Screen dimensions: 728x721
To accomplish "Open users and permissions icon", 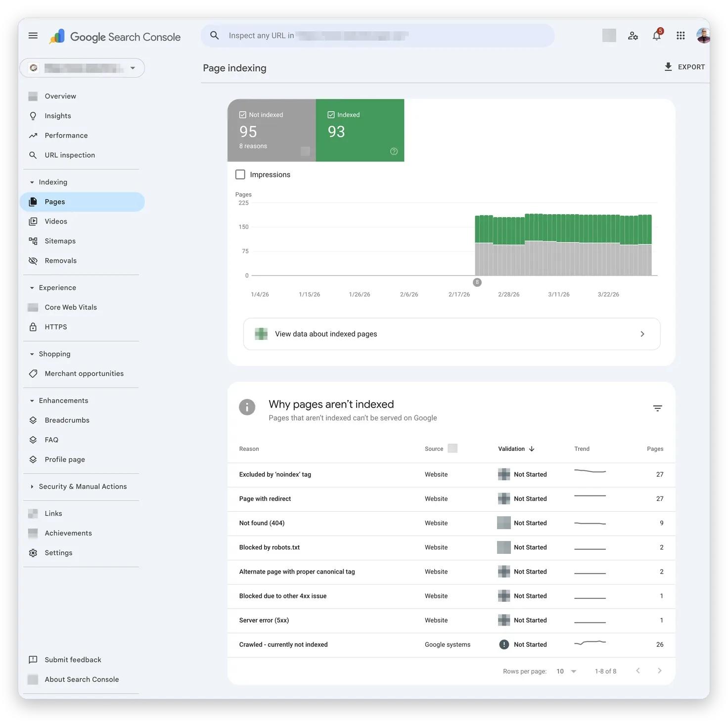I will coord(633,36).
